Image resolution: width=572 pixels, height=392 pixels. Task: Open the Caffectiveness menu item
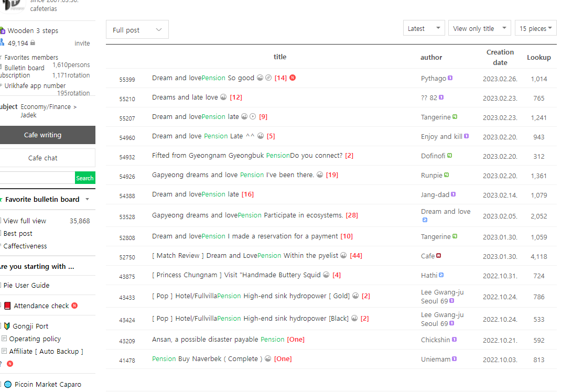point(25,246)
